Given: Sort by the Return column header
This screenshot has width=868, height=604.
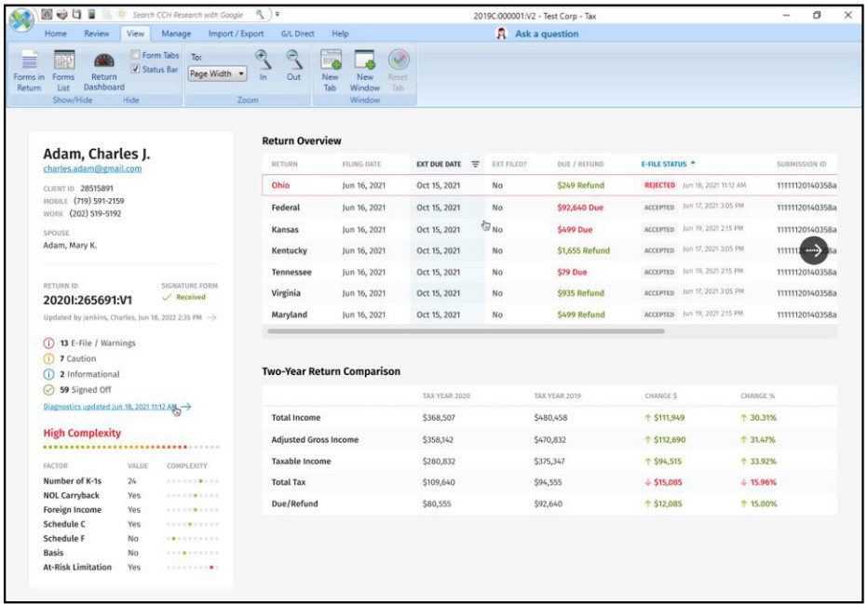Looking at the screenshot, I should [284, 165].
